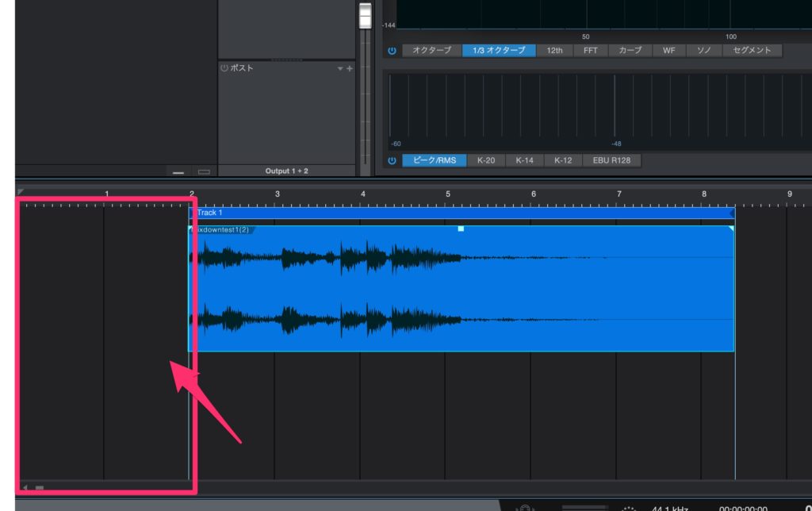The width and height of the screenshot is (812, 511).
Task: Select the セグメント analyzer mode
Action: tap(752, 51)
